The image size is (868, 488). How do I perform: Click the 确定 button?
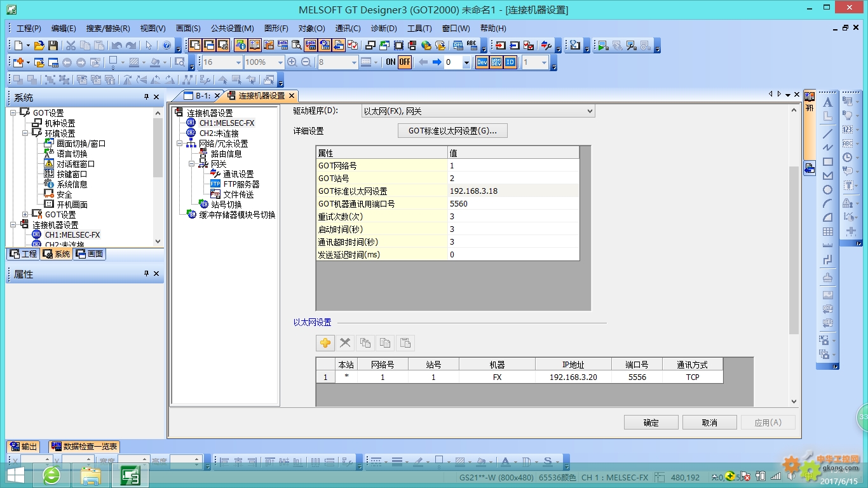[651, 423]
